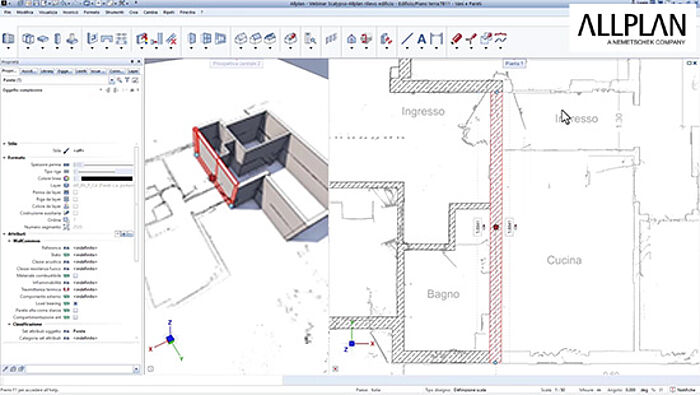This screenshot has width=700, height=395.
Task: Open the Modifica menu
Action: pyautogui.click(x=25, y=12)
